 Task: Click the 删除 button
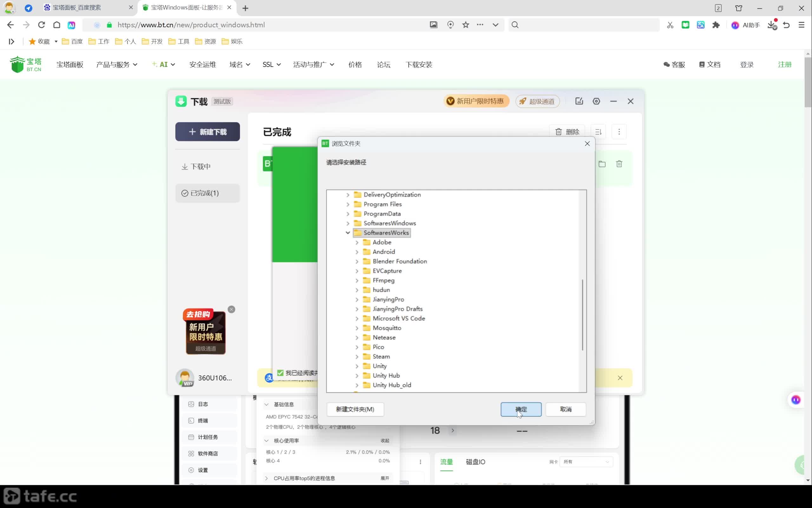567,132
